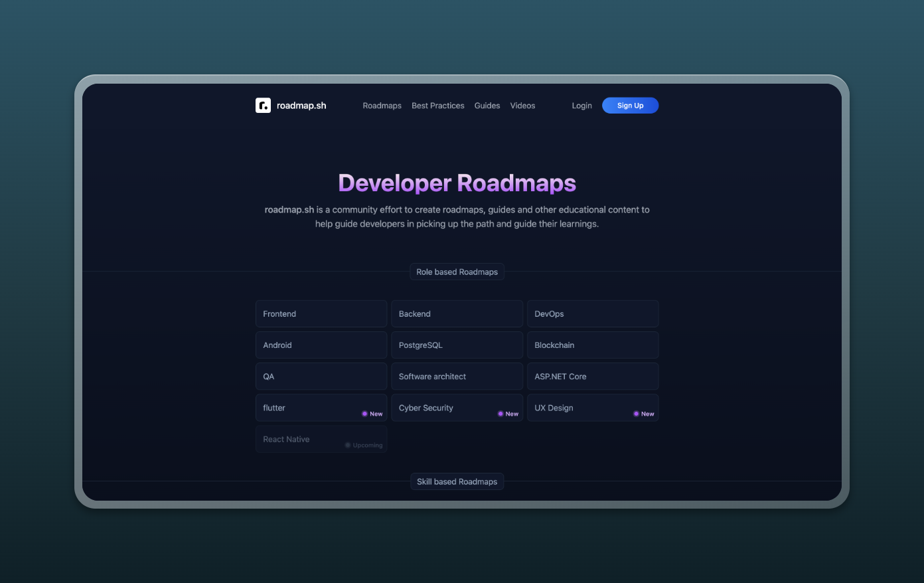Open the Blockchain roadmap card
The height and width of the screenshot is (583, 924).
[593, 345]
